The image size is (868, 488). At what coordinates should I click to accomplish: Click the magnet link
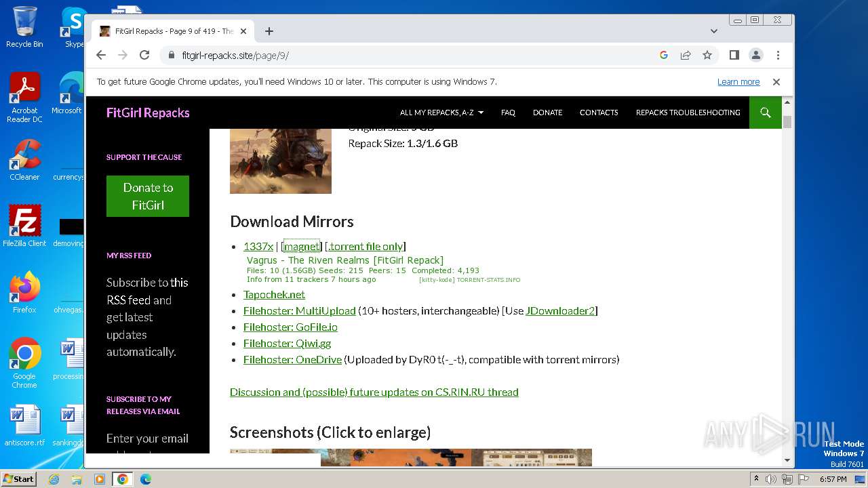click(302, 246)
